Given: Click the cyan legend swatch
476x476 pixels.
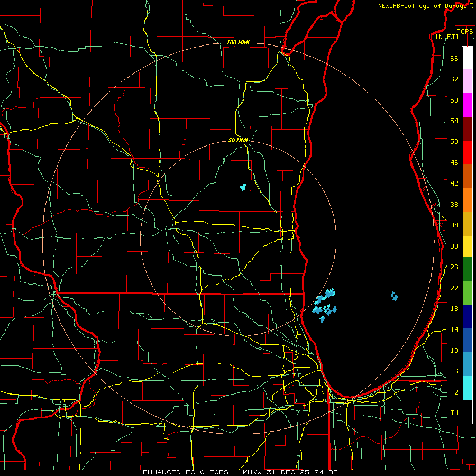Looking at the screenshot, I should (467, 388).
